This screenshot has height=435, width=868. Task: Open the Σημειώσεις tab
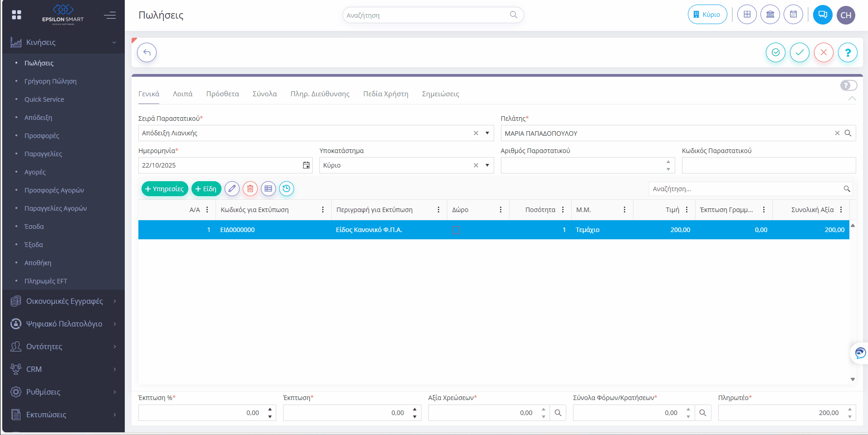click(x=440, y=94)
